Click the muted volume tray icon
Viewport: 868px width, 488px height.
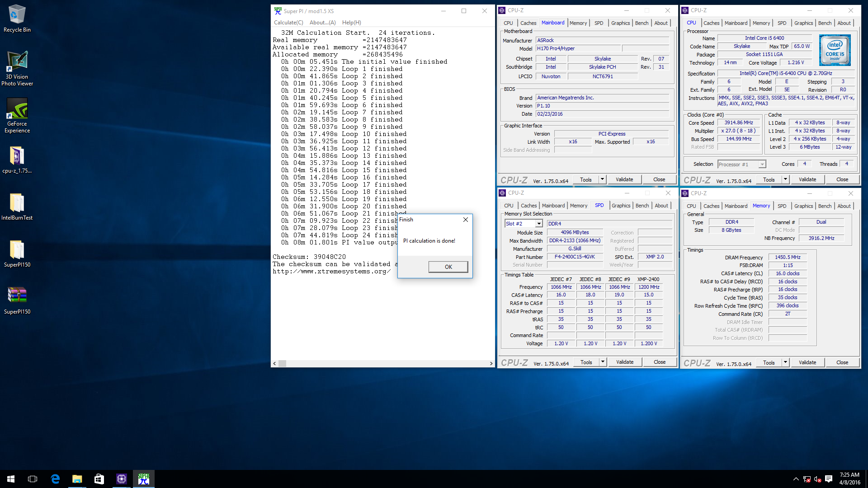click(817, 479)
